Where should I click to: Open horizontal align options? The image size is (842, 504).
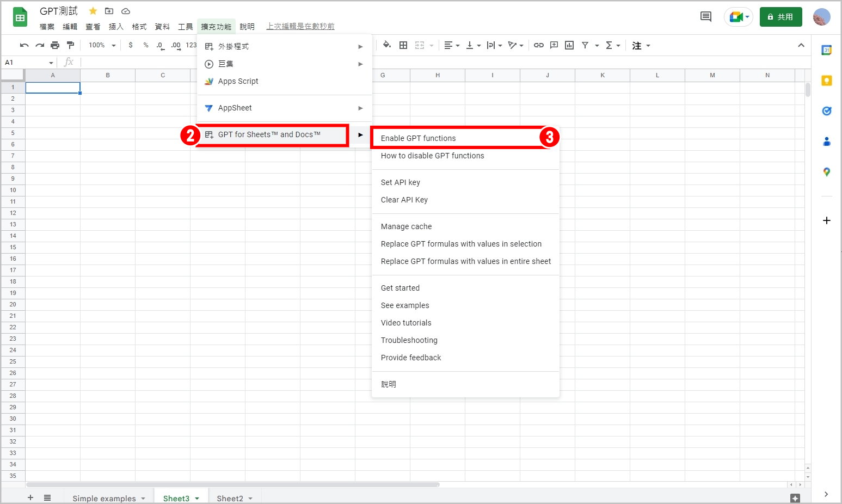tap(452, 45)
